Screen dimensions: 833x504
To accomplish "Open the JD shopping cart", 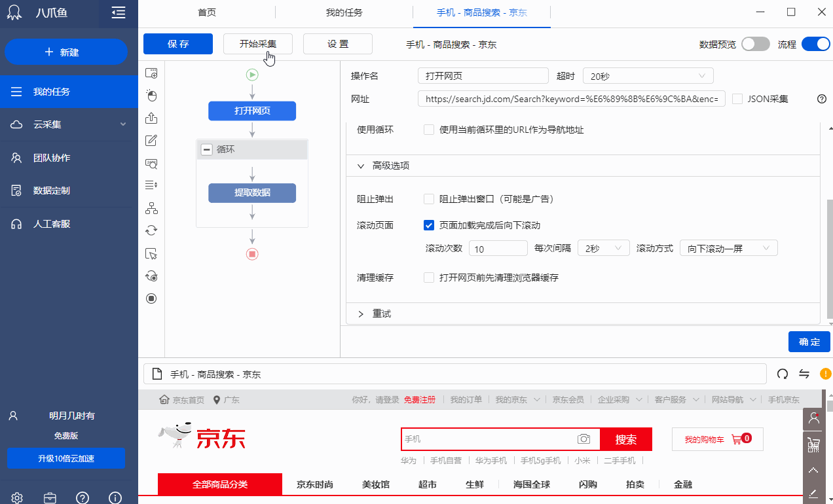I will (x=718, y=439).
